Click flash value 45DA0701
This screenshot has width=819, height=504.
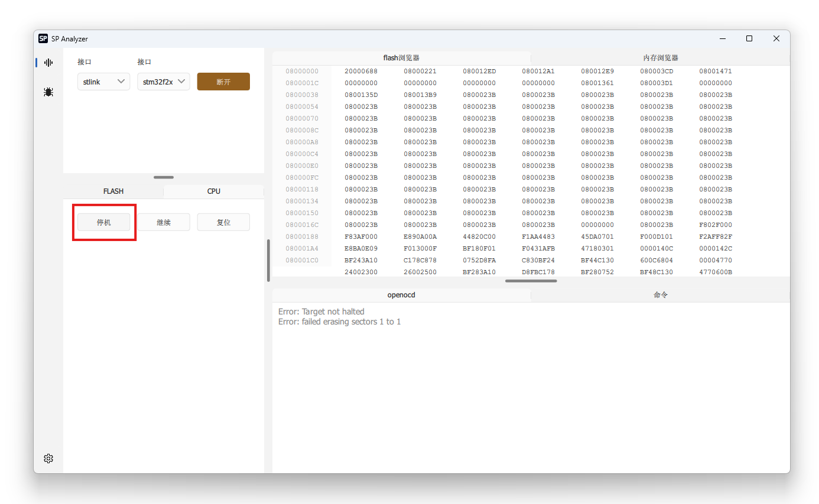coord(597,236)
